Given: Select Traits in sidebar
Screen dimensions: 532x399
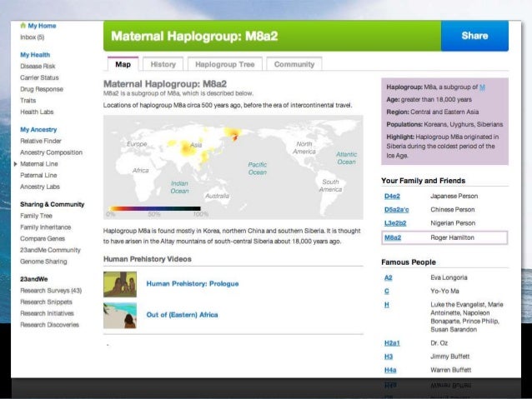Looking at the screenshot, I should (x=28, y=100).
